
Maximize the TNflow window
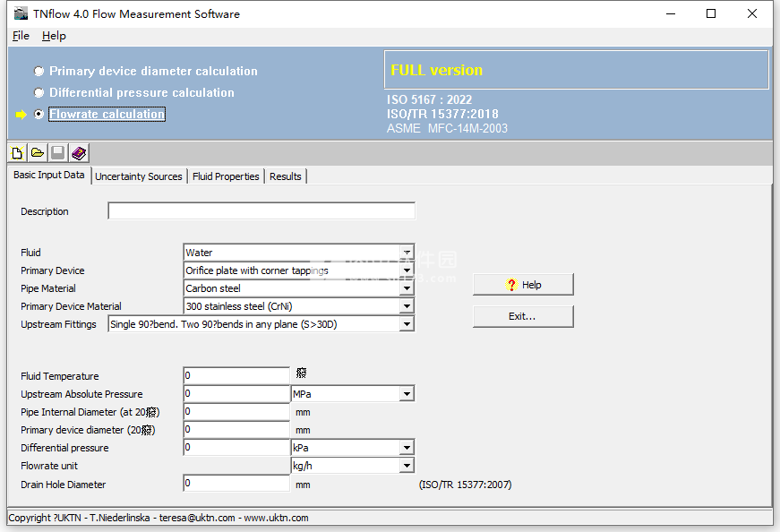click(711, 13)
